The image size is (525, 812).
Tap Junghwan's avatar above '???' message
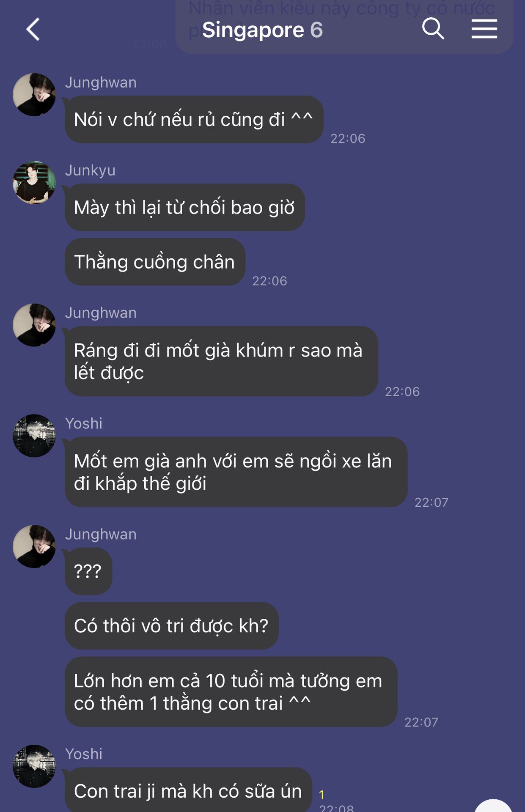point(34,546)
